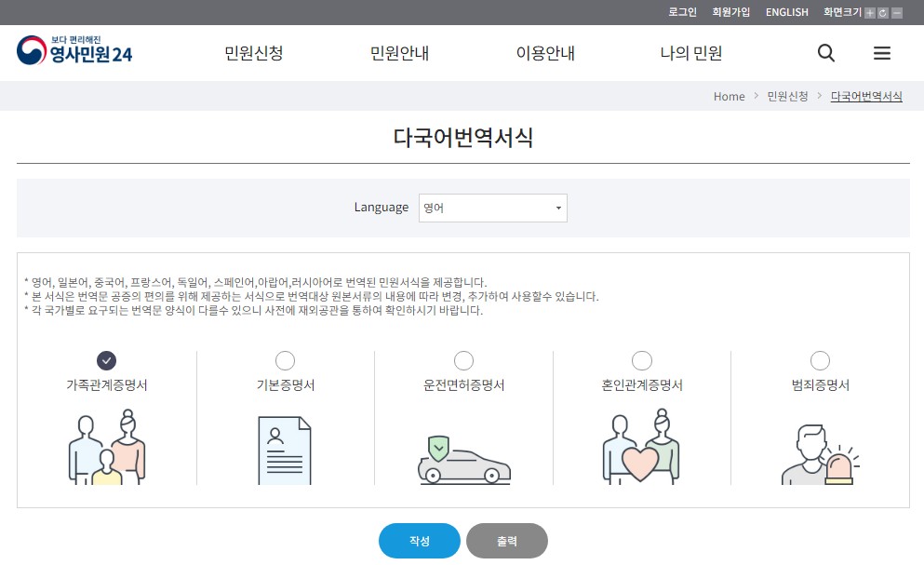Click the couple heart illustration for 혼인관계증명서
Screen dimensions: 924x565
(641, 447)
